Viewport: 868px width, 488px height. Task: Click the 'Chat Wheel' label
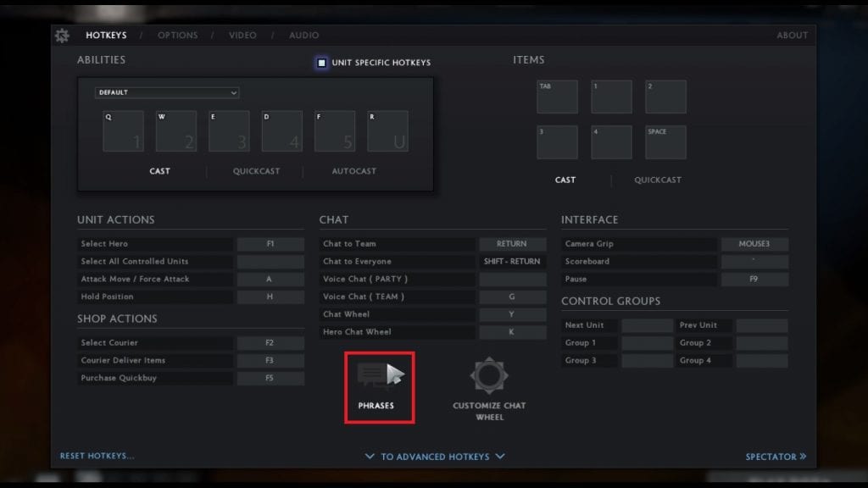point(346,314)
